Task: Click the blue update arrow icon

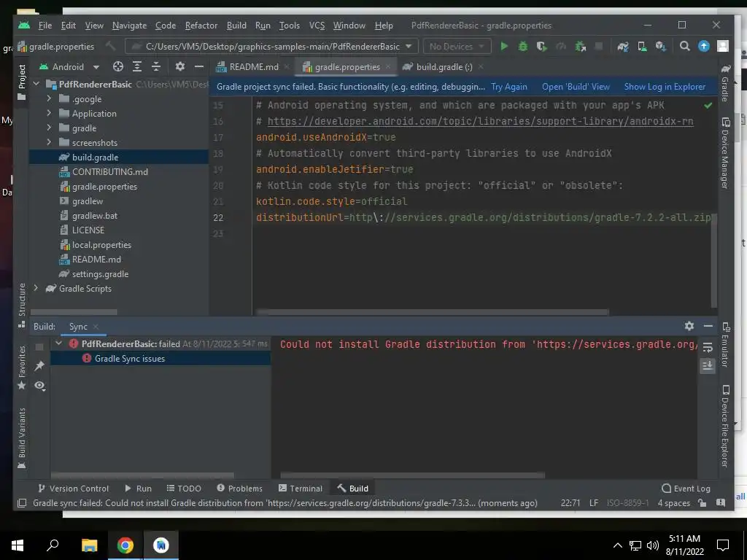Action: pos(704,46)
